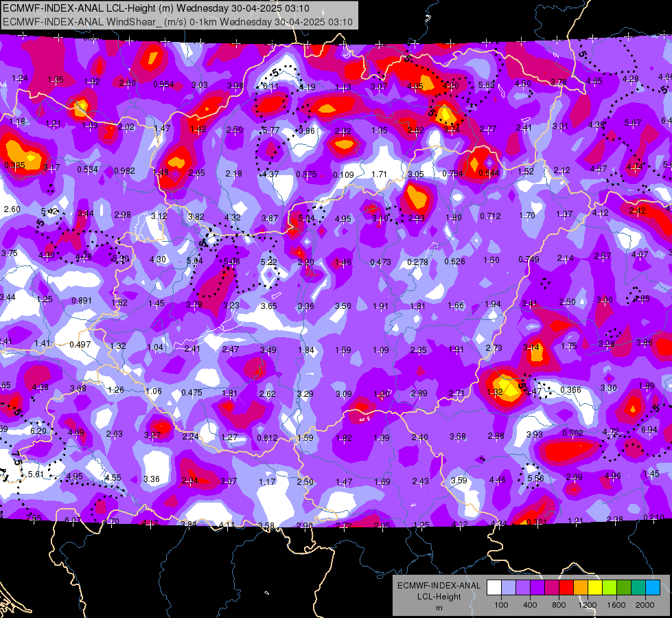The image size is (672, 618).
Task: Click the legend scale label 400
Action: pos(530,605)
